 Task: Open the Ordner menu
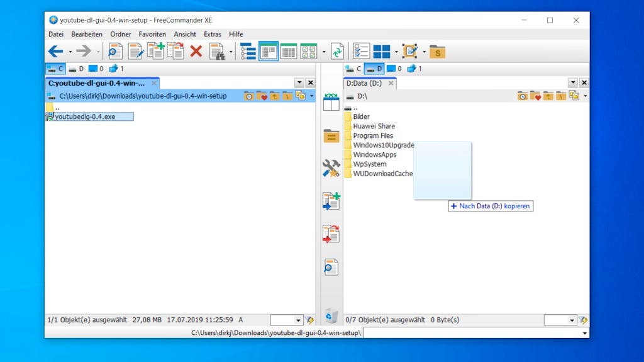coord(120,34)
